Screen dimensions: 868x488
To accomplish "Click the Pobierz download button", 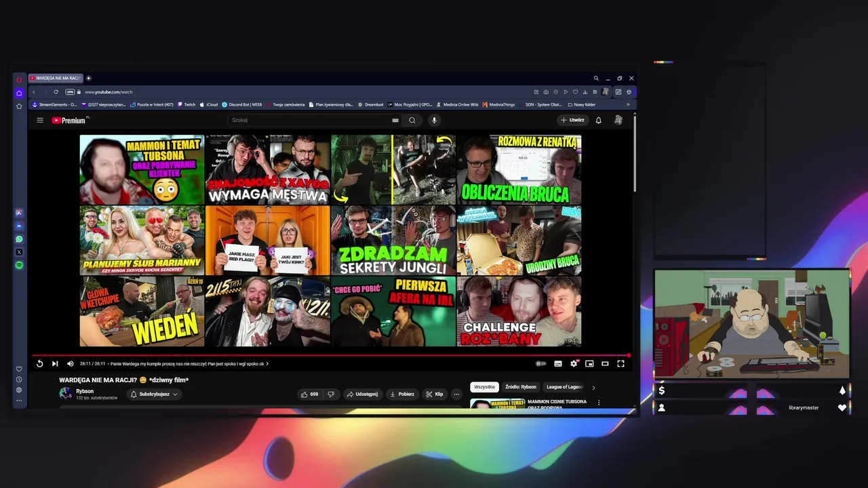I will tap(402, 394).
